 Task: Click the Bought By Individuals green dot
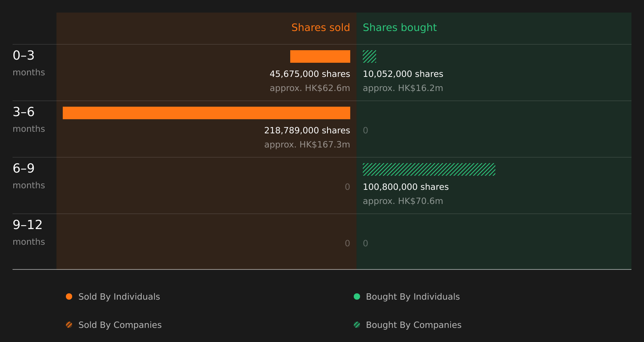coord(357,297)
